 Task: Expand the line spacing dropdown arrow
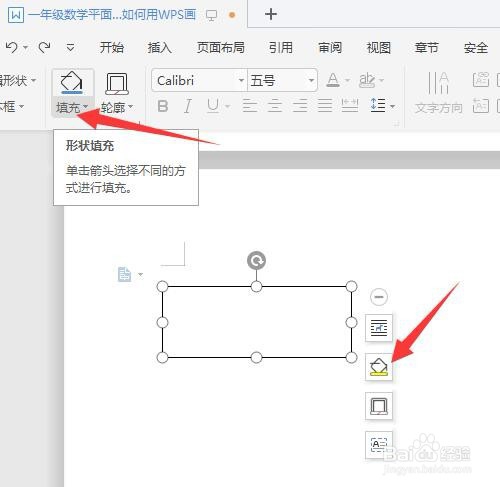point(393,107)
